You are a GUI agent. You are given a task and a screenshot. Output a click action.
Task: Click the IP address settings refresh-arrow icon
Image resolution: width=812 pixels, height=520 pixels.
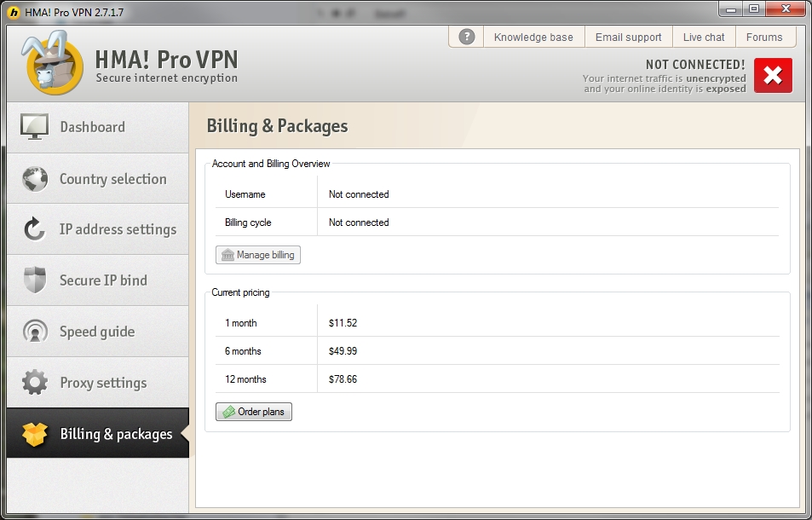tap(35, 229)
